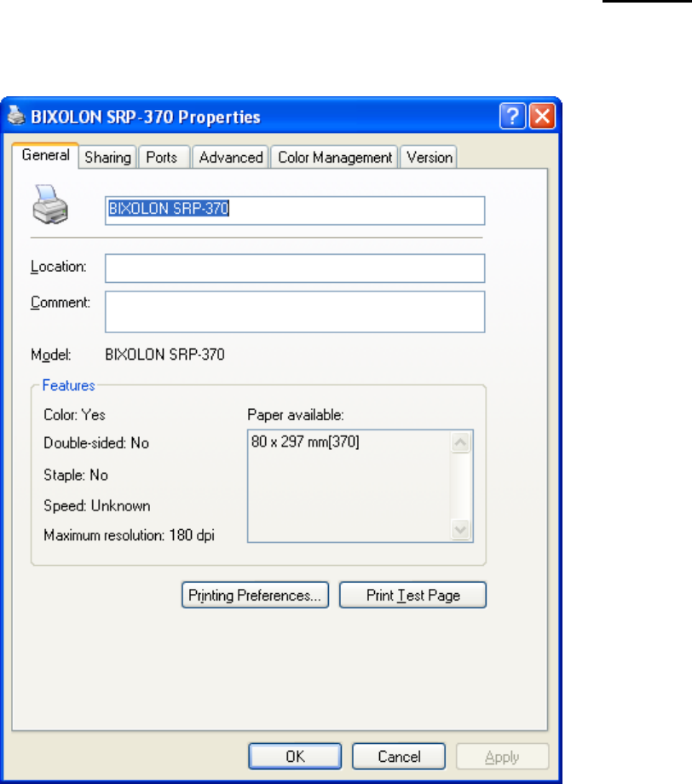This screenshot has width=692, height=784.
Task: Open the Help question mark button
Action: click(512, 116)
